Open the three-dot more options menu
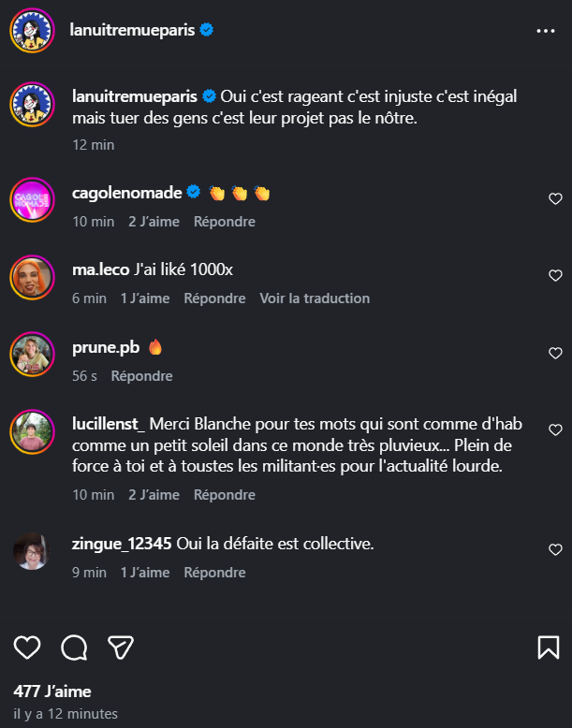Screen dimensions: 572x728 click(546, 30)
